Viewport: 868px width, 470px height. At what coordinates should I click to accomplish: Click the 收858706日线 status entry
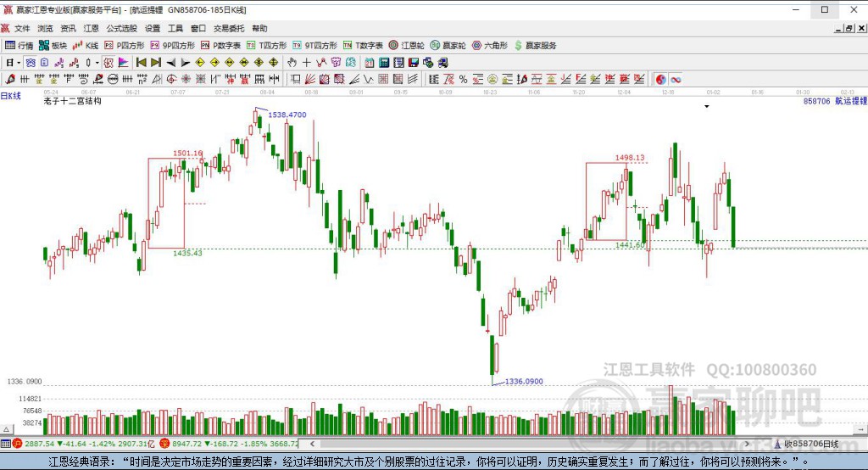pos(806,444)
